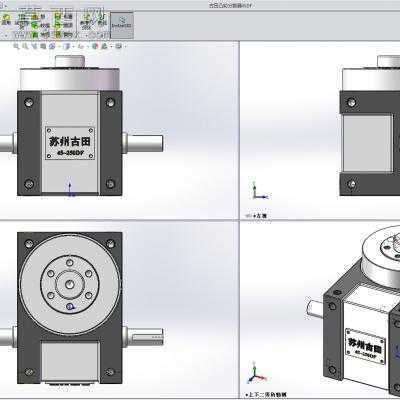The image size is (400, 400).
Task: Click the Zoom to Fit view icon
Action: coord(16,46)
